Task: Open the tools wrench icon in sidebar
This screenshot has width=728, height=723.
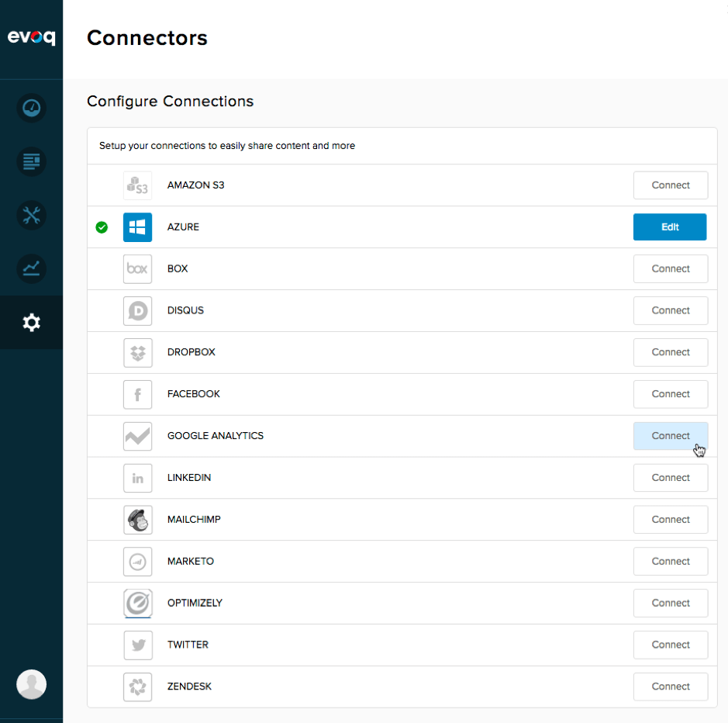Action: (32, 215)
